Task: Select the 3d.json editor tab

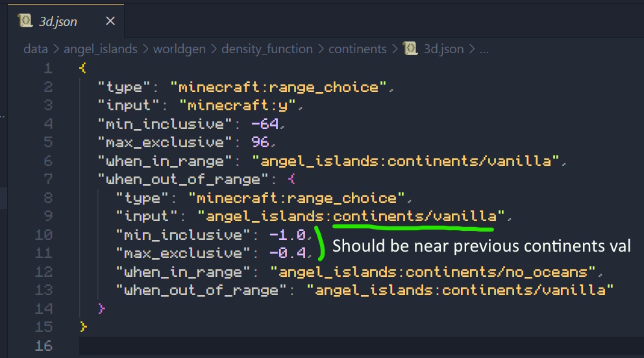Action: (66, 21)
